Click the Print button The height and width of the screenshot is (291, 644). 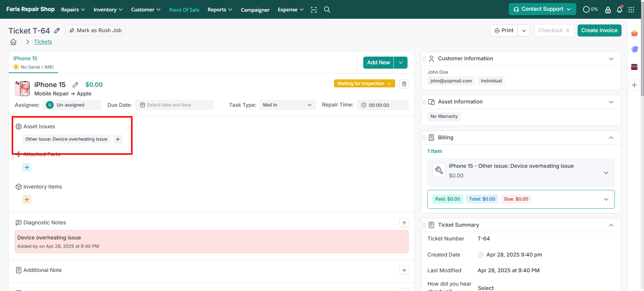pyautogui.click(x=504, y=30)
